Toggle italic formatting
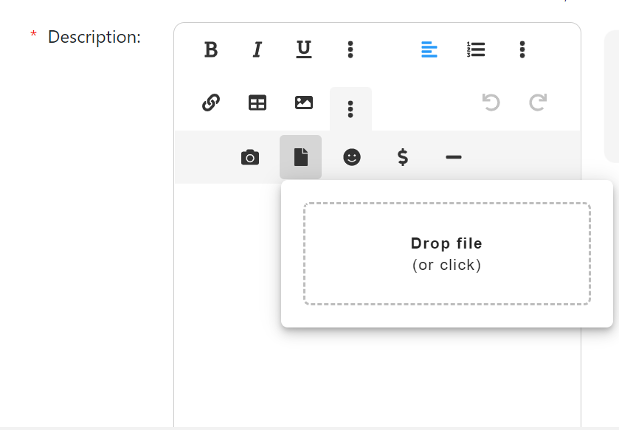The height and width of the screenshot is (430, 620). (257, 50)
